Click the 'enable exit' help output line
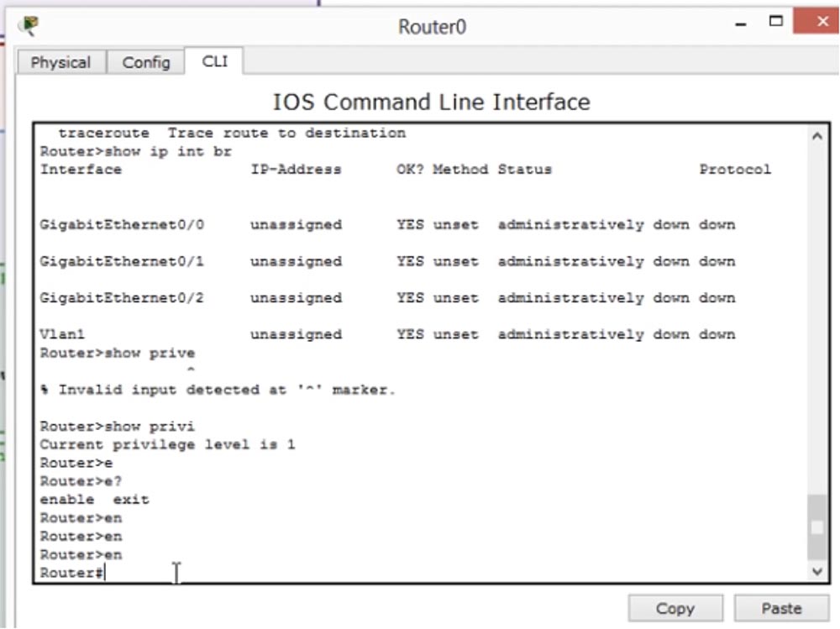The height and width of the screenshot is (629, 840). (x=94, y=500)
